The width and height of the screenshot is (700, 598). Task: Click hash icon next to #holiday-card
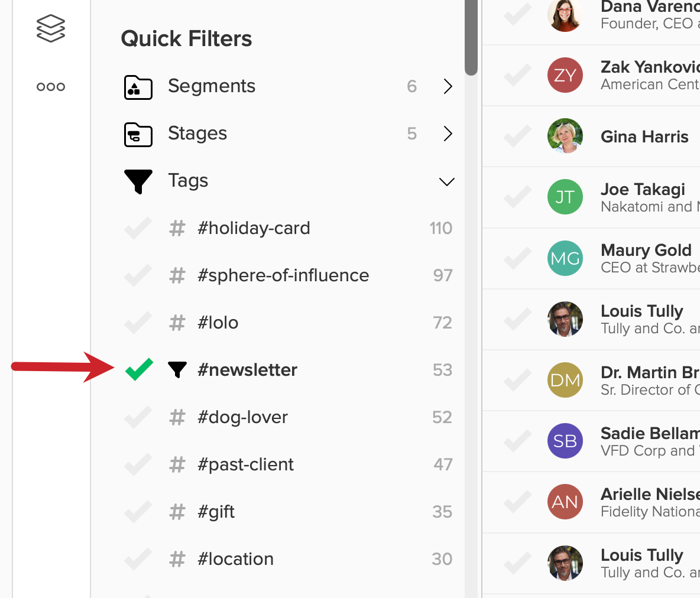(177, 228)
